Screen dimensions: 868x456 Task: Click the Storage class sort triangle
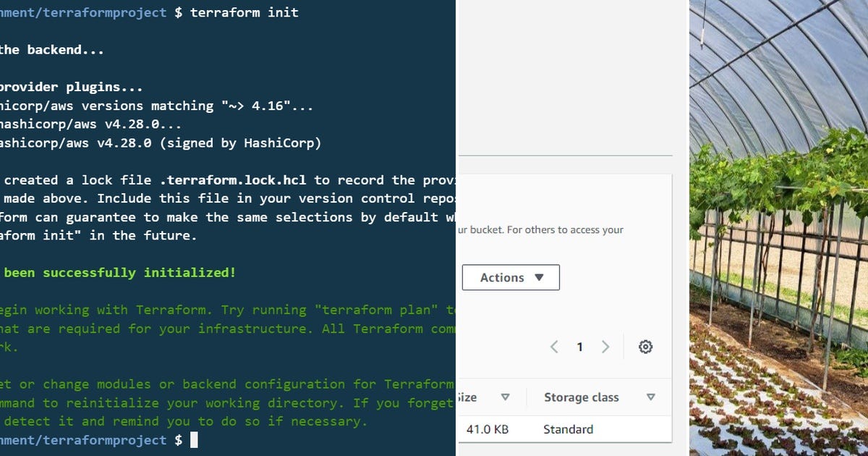(x=649, y=397)
